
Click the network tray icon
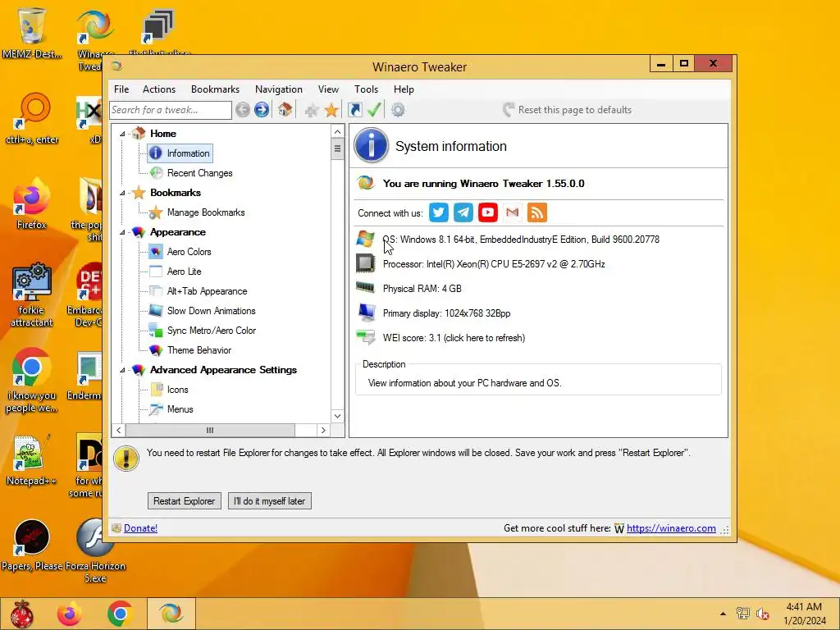(x=742, y=614)
